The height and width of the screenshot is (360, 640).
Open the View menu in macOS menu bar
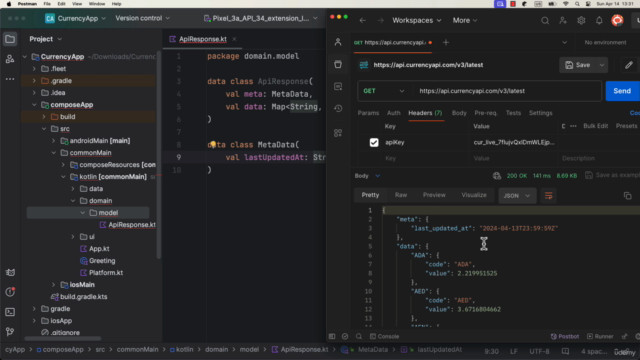coord(77,4)
